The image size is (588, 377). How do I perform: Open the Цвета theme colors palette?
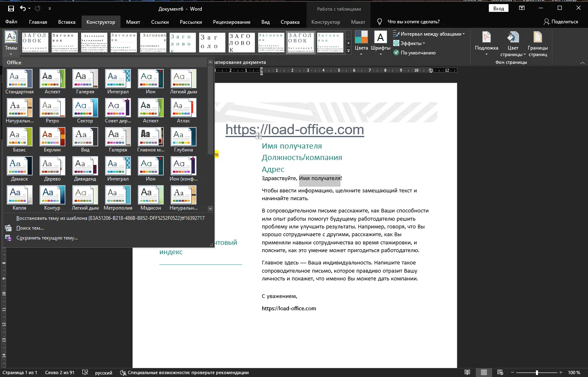361,43
